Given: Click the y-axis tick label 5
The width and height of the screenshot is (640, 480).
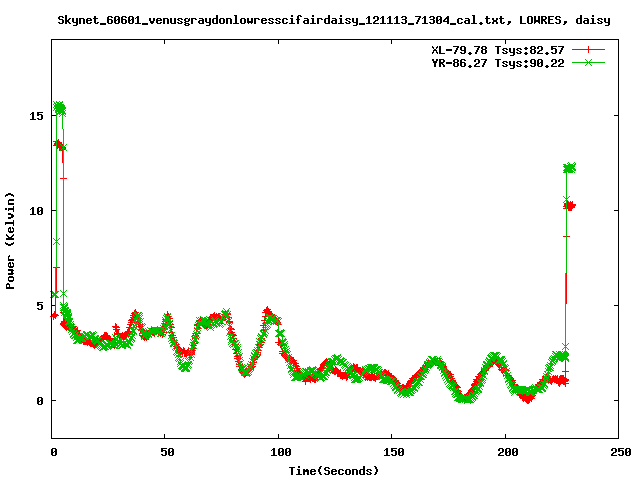Looking at the screenshot, I should 40,306.
